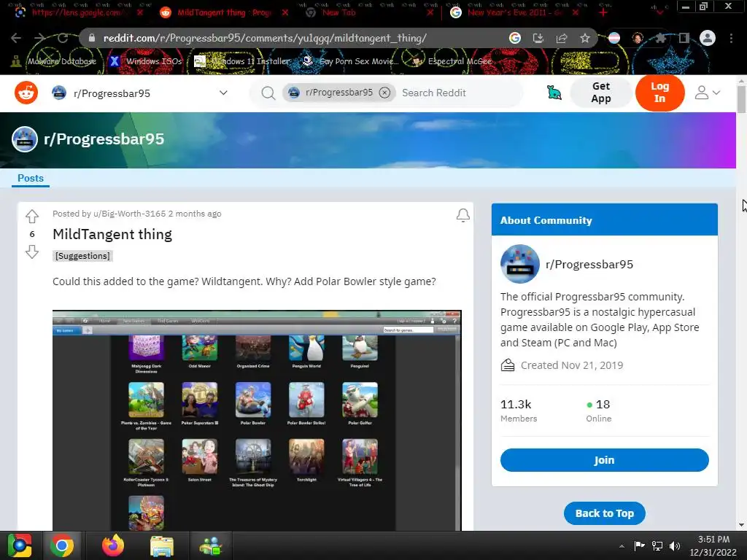The image size is (747, 560).
Task: Click the MildTangent thing post title
Action: point(112,234)
